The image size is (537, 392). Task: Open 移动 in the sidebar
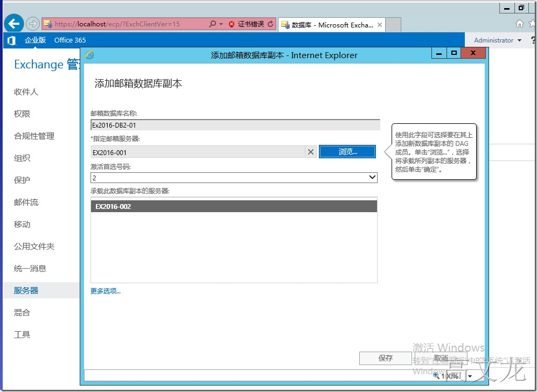22,224
